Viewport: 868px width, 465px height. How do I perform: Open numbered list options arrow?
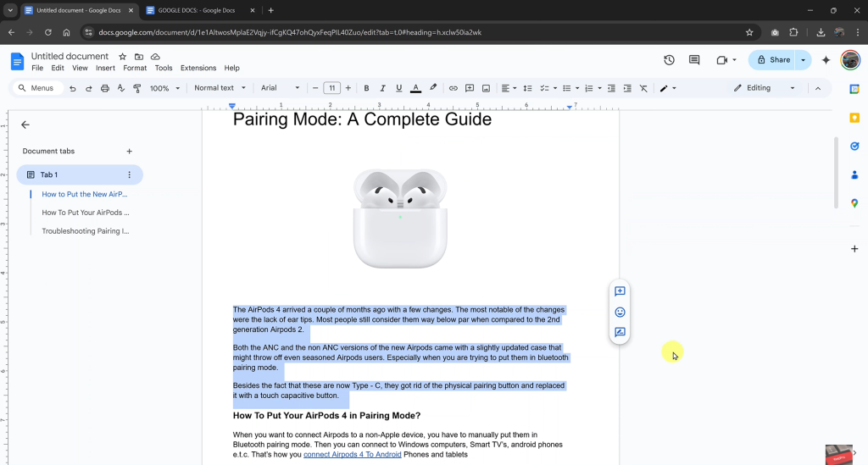click(599, 88)
